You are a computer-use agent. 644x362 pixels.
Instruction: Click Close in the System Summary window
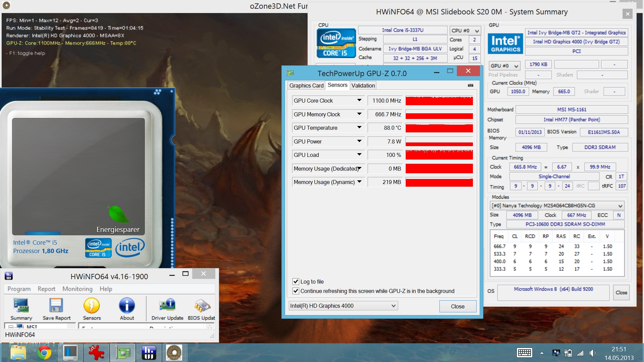pos(621,293)
